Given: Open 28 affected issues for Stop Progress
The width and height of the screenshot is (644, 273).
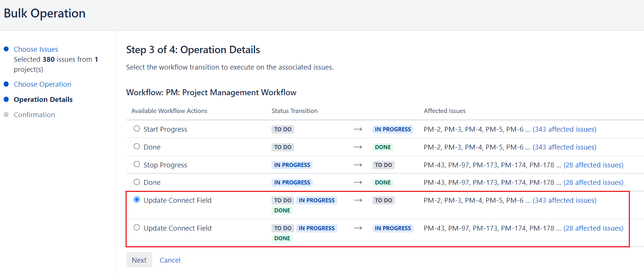Looking at the screenshot, I should click(593, 165).
